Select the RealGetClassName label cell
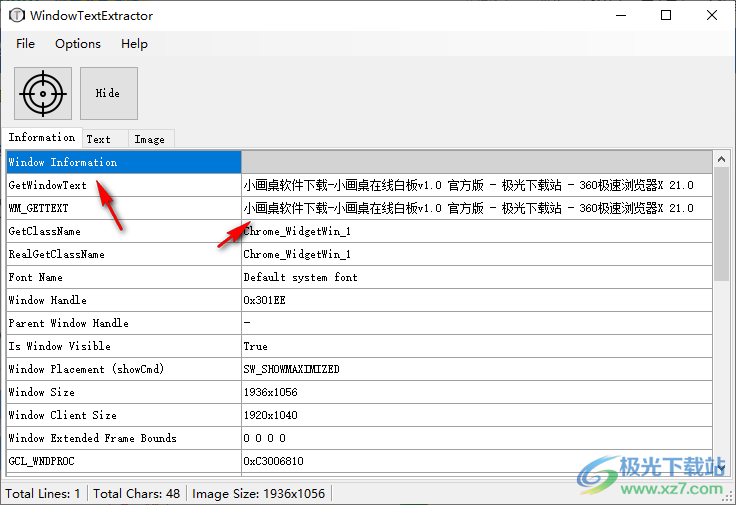 point(124,254)
